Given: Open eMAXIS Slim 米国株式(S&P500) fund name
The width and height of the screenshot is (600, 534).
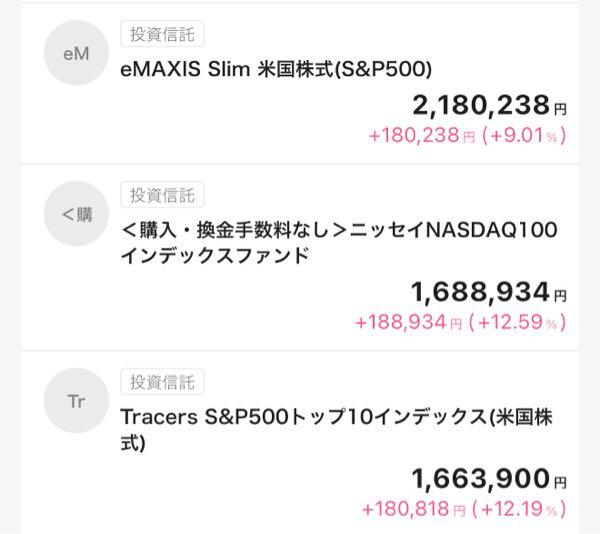Looking at the screenshot, I should pyautogui.click(x=276, y=69).
